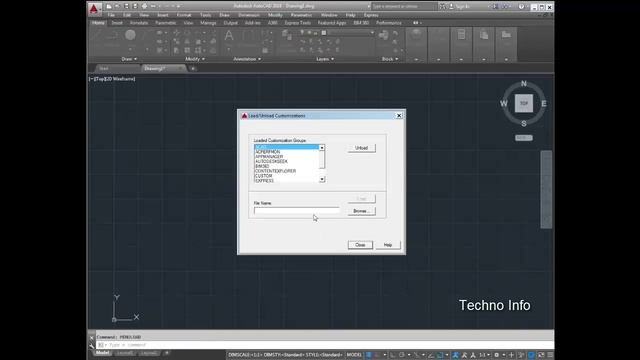Add a new drawing tab with plus
The height and width of the screenshot is (360, 640).
click(x=193, y=69)
